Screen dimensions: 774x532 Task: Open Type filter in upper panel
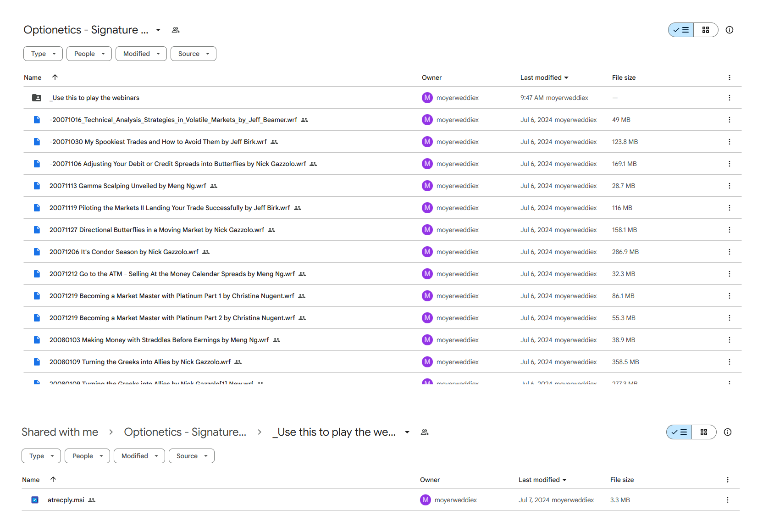point(43,54)
